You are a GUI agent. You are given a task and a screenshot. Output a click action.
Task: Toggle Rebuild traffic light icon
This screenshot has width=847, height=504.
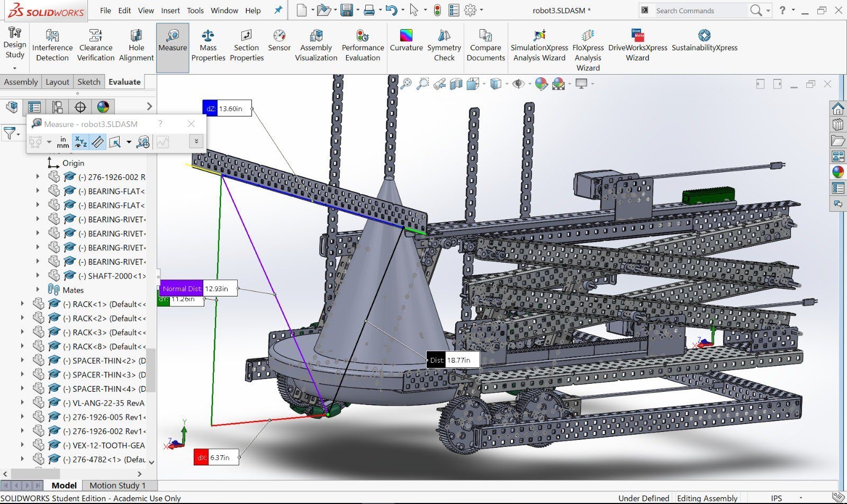click(x=437, y=10)
